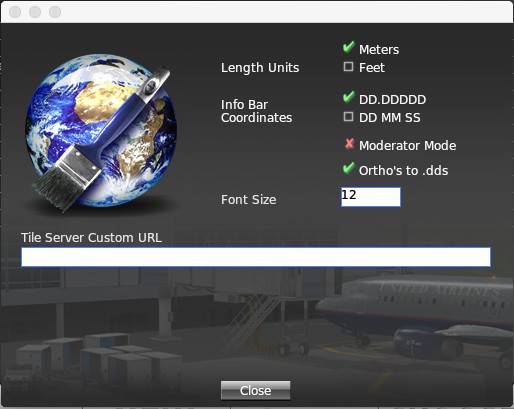Select the Feet length unit checkbox
Screen dimensions: 514x409
pyautogui.click(x=348, y=67)
